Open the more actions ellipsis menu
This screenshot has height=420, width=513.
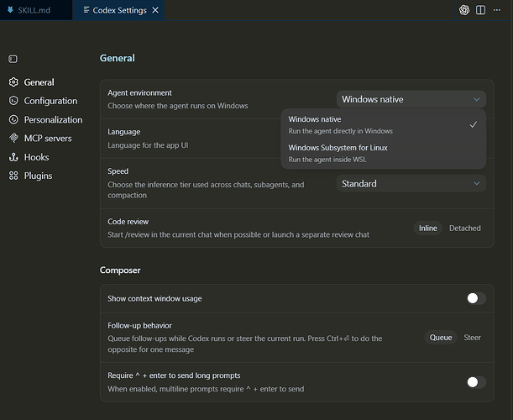coord(497,10)
